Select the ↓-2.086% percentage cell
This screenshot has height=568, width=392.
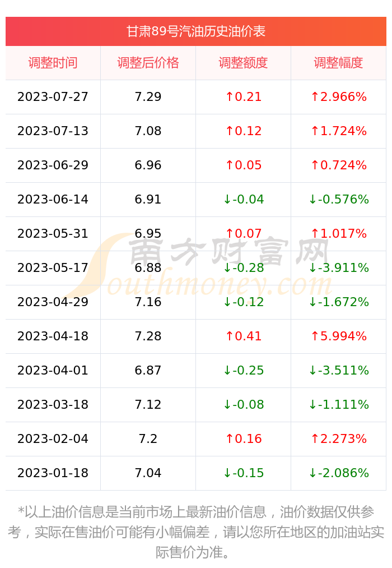click(x=338, y=473)
